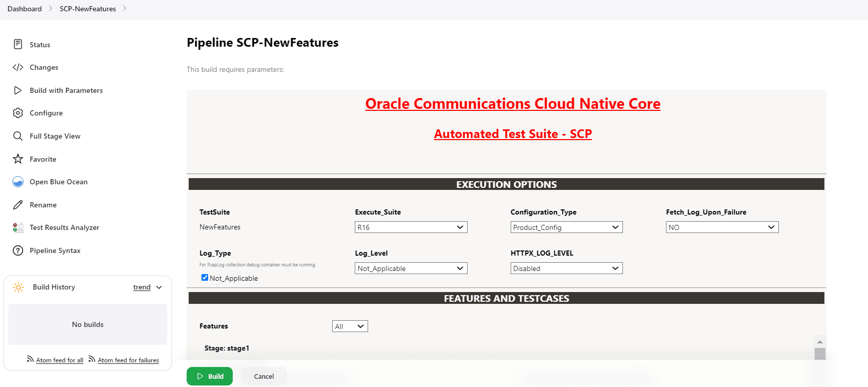Click the Oracle Communications Cloud Native Core heading
This screenshot has height=387, width=868.
513,104
